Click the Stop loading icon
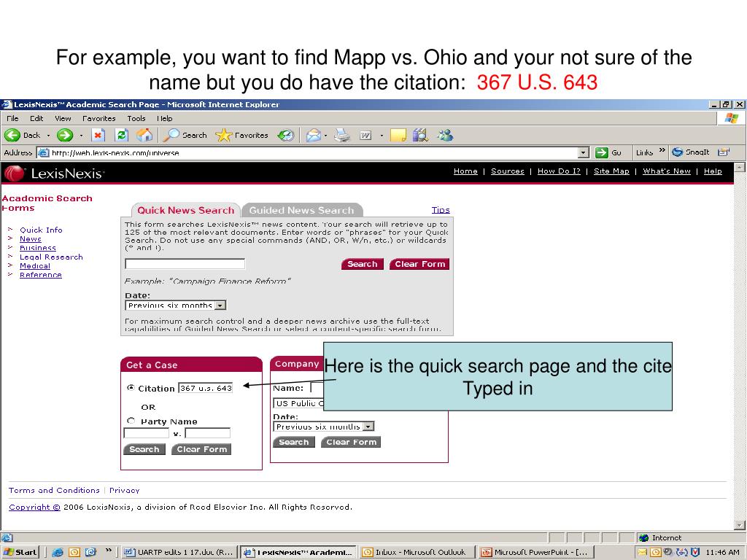 tap(98, 135)
